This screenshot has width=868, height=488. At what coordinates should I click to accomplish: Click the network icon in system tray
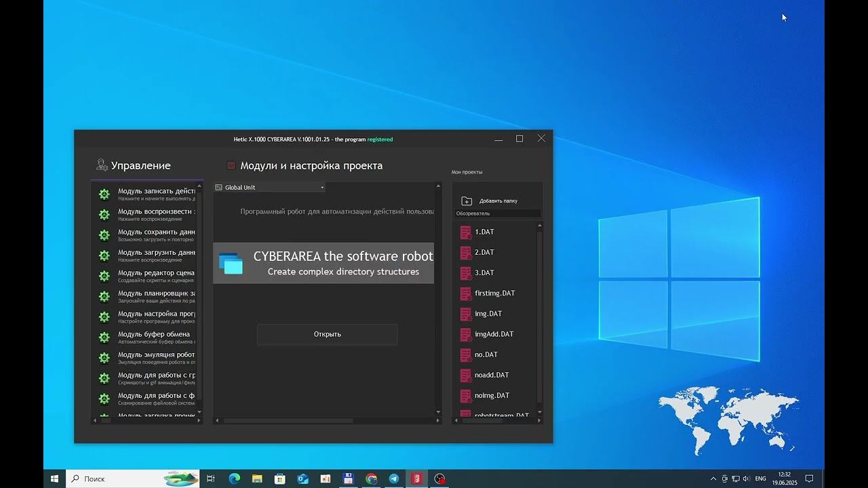point(736,479)
